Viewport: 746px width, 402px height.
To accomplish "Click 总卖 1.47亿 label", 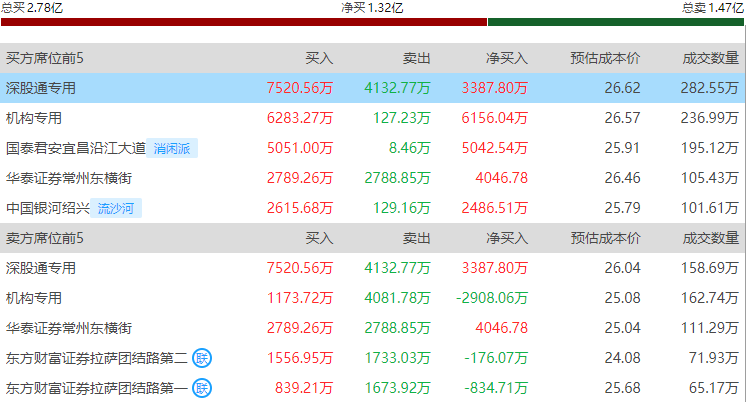I will [713, 8].
